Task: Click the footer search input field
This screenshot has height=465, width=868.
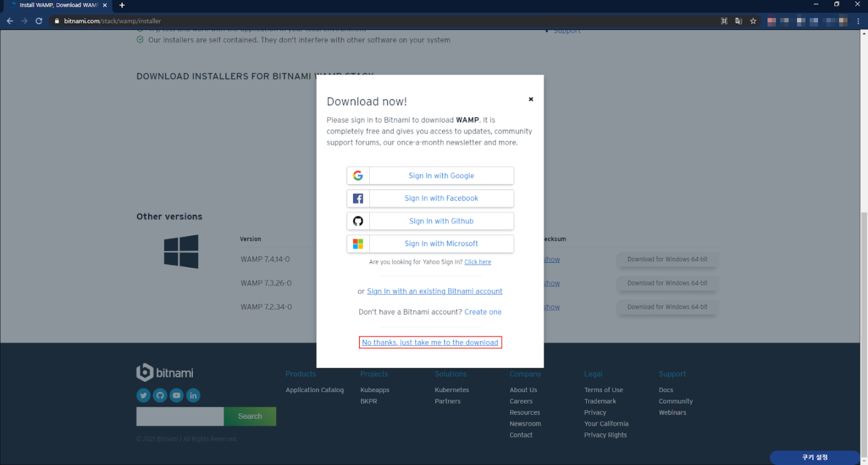Action: [x=180, y=416]
